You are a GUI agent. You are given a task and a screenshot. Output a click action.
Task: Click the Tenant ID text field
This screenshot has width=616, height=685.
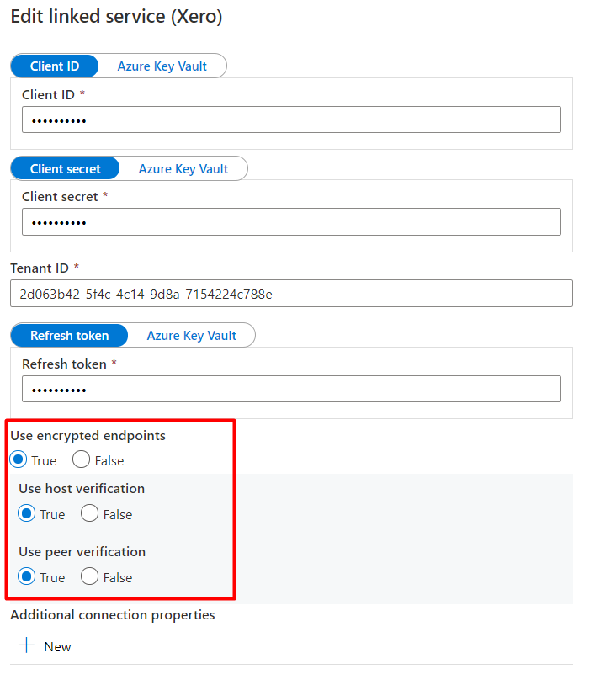pyautogui.click(x=291, y=294)
